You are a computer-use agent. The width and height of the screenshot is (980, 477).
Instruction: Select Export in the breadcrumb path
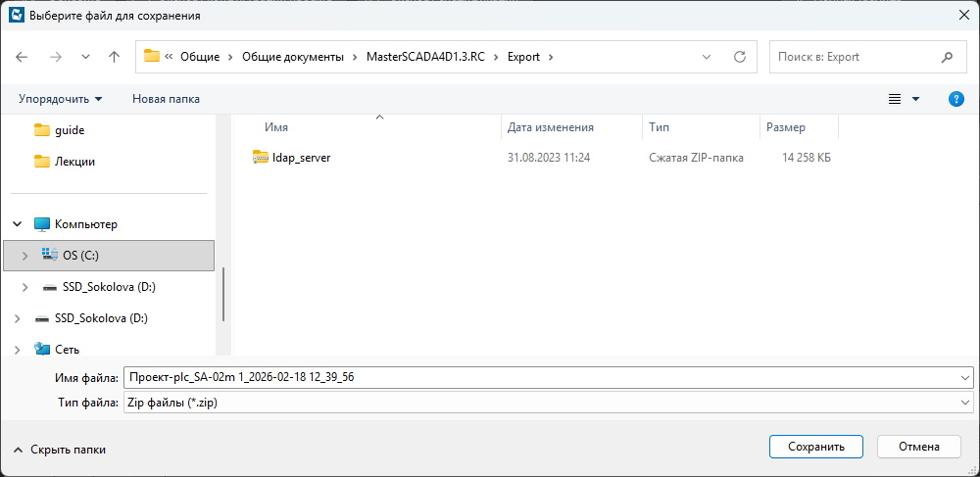point(523,57)
